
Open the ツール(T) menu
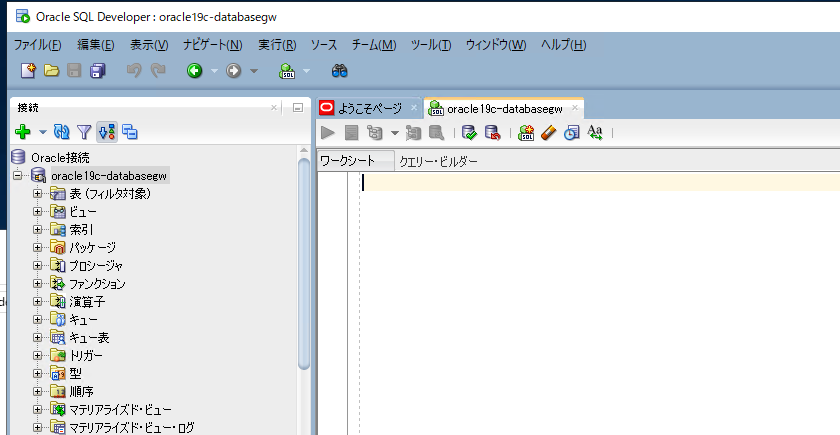point(431,44)
